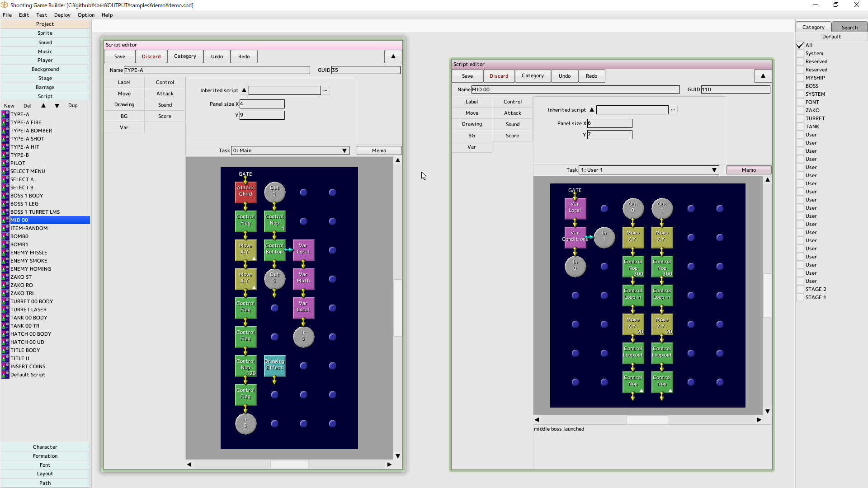Click the inherited script browse button
The width and height of the screenshot is (868, 488).
point(325,90)
